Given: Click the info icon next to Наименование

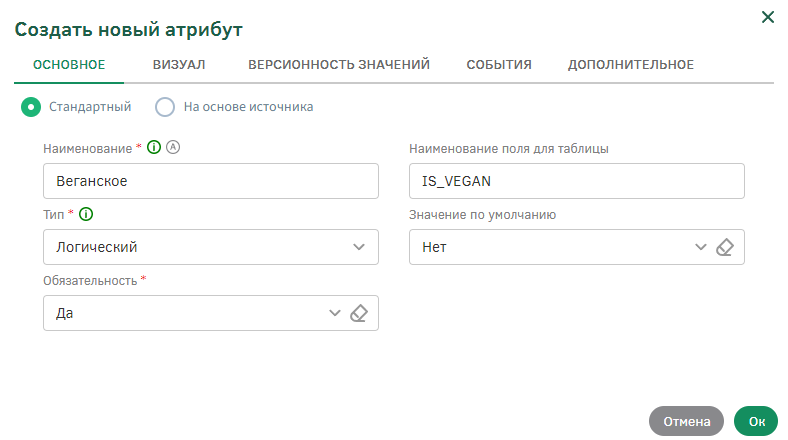Looking at the screenshot, I should (x=154, y=148).
